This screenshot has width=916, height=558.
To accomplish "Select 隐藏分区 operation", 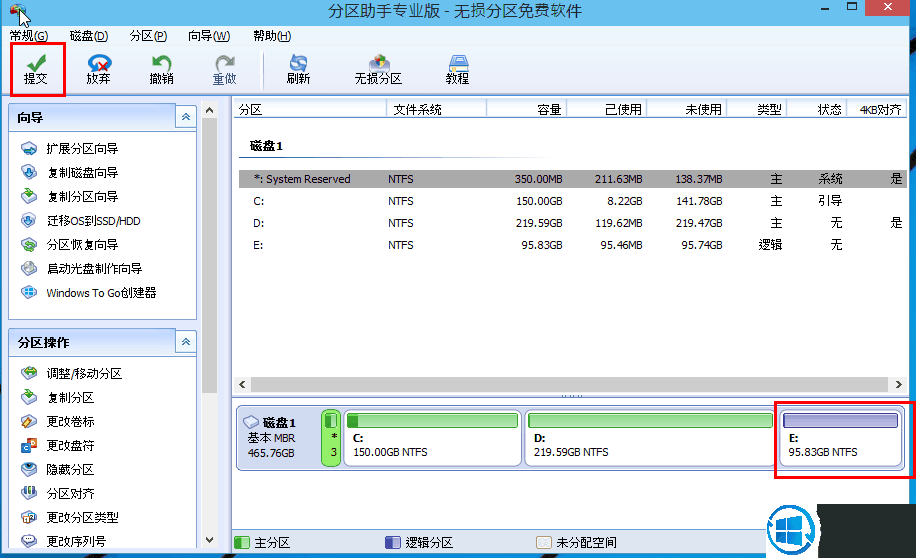I will click(x=57, y=469).
